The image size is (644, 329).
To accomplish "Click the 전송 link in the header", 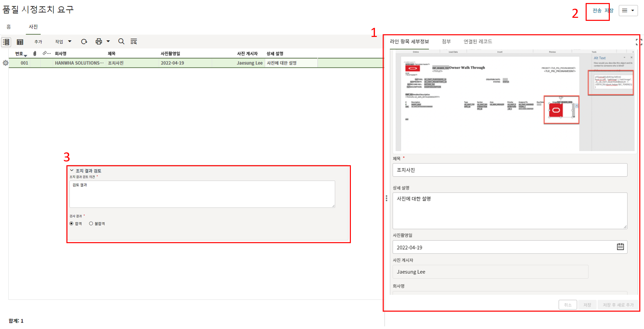I will (597, 11).
